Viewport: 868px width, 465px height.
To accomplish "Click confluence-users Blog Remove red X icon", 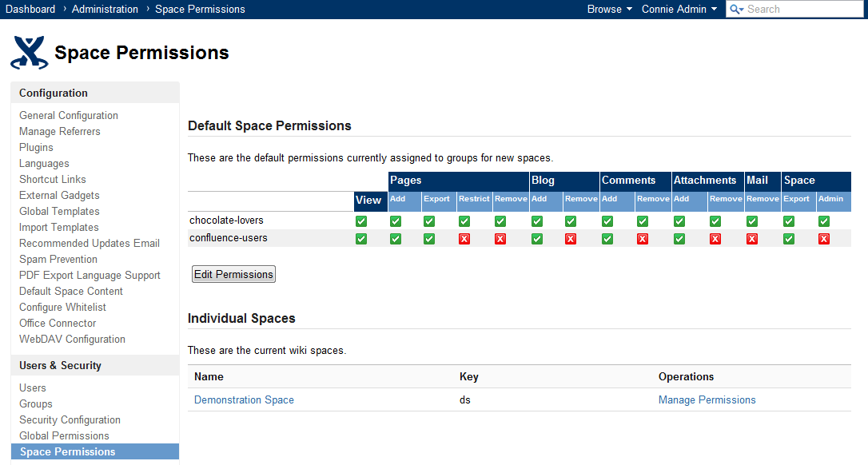I will [570, 239].
